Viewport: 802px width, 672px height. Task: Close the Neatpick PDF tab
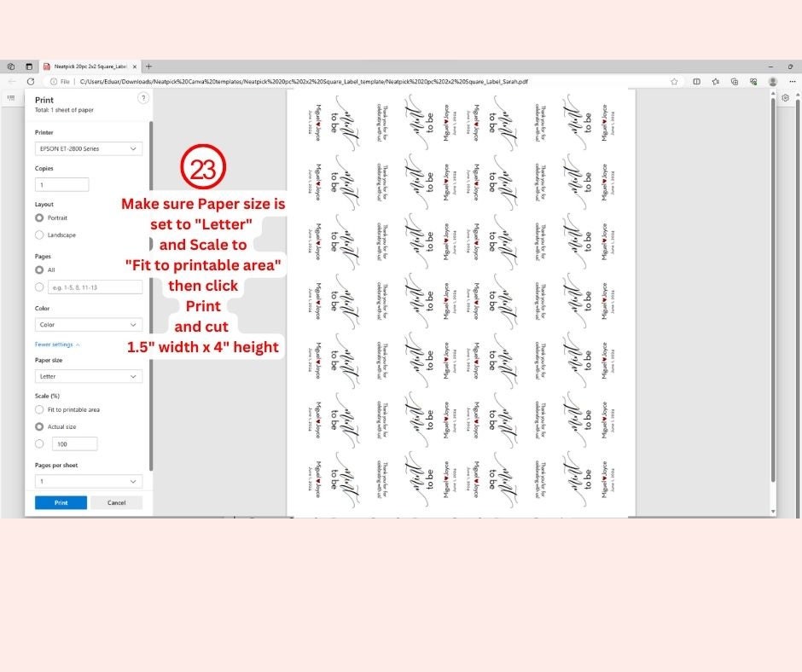tap(135, 67)
